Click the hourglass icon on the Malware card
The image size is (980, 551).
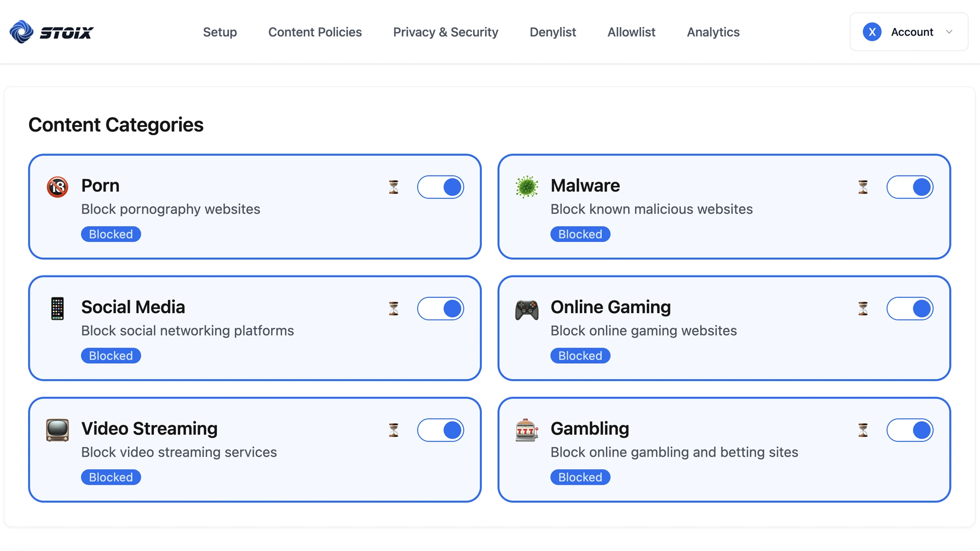863,187
